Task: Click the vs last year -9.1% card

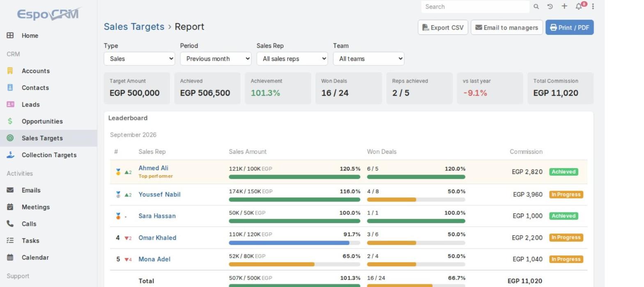Action: (x=490, y=88)
